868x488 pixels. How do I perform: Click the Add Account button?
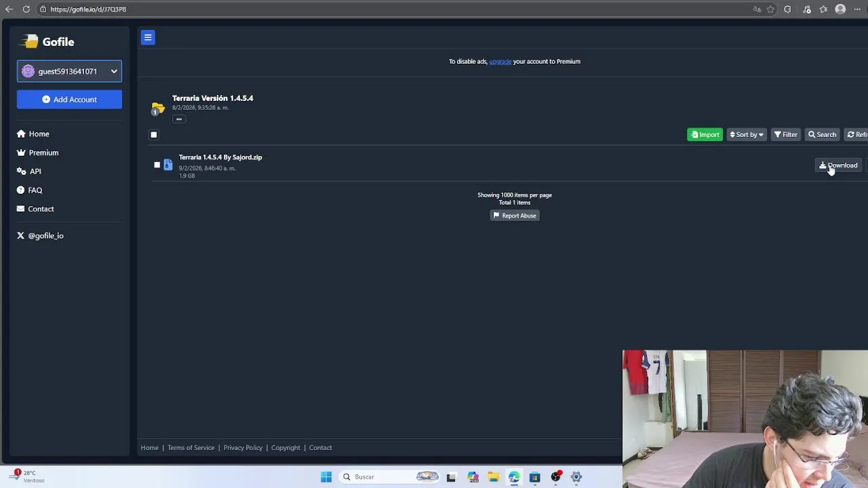(69, 100)
